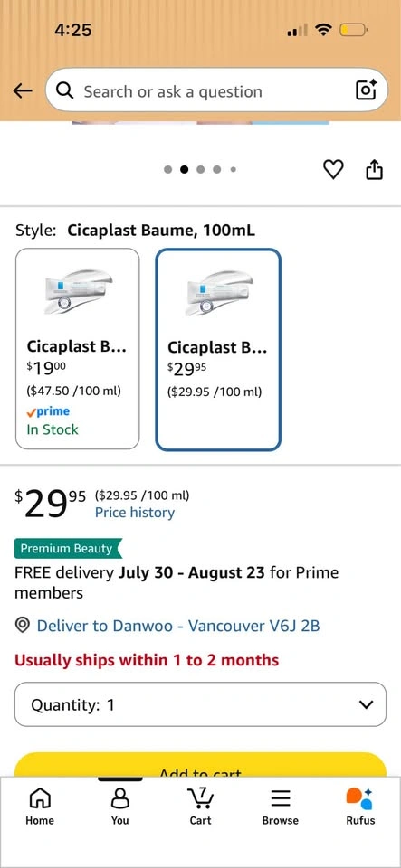Tap the magnifying glass search icon
This screenshot has height=868, width=401.
[x=65, y=90]
